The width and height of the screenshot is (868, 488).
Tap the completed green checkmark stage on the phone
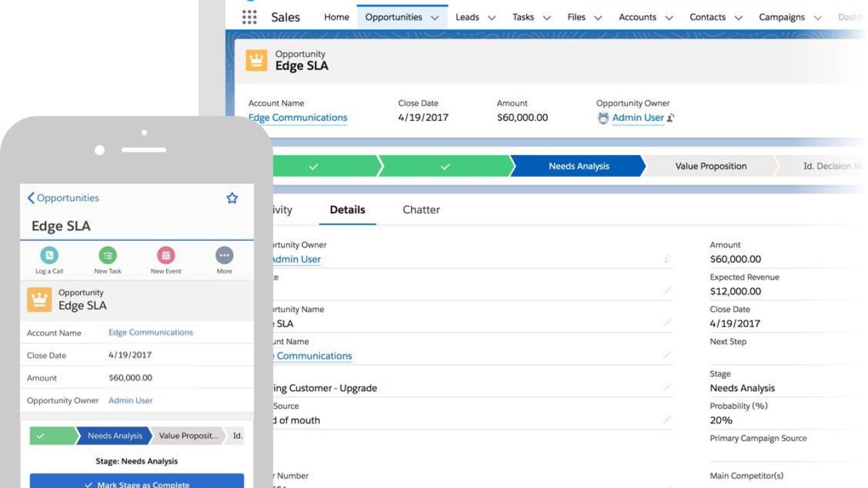[x=53, y=436]
